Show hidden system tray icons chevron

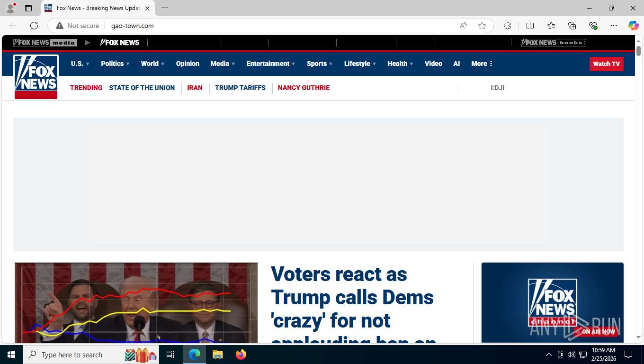tap(548, 355)
